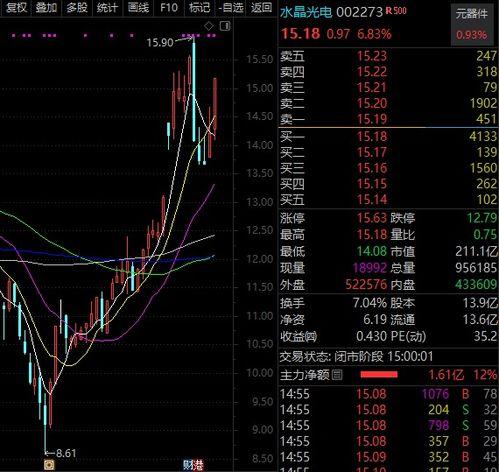Open the 画线 drawing tools menu
This screenshot has height=472, width=499.
[138, 7]
